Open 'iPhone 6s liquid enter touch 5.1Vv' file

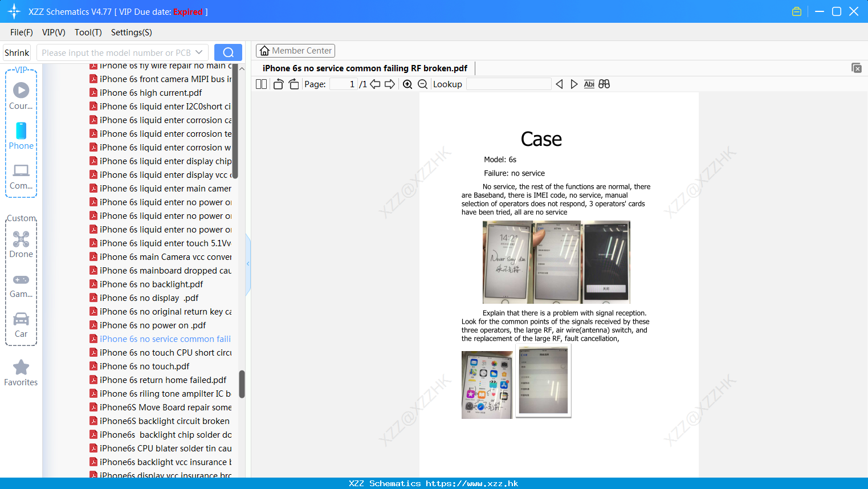[161, 243]
